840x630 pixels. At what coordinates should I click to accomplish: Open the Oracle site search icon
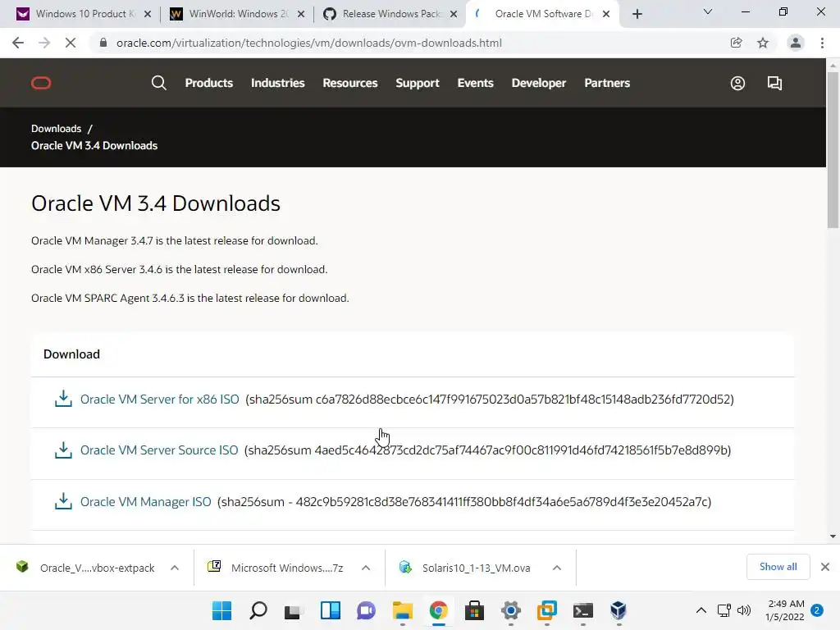[x=158, y=83]
